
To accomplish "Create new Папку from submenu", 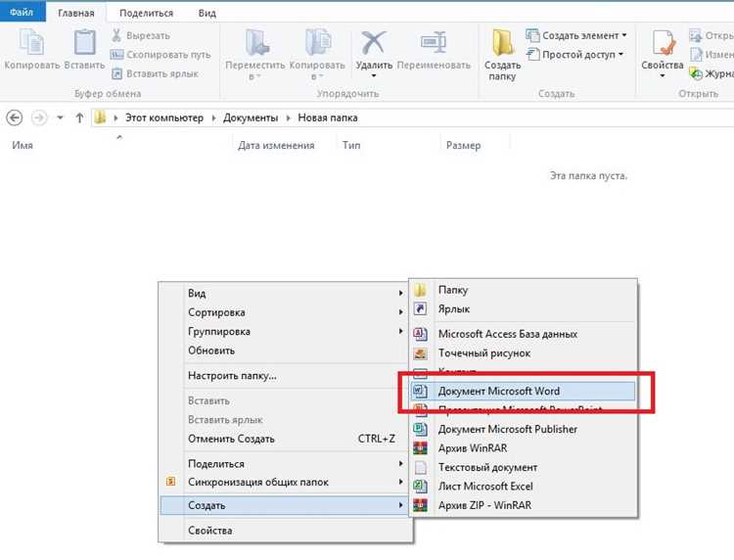I will tap(524, 290).
